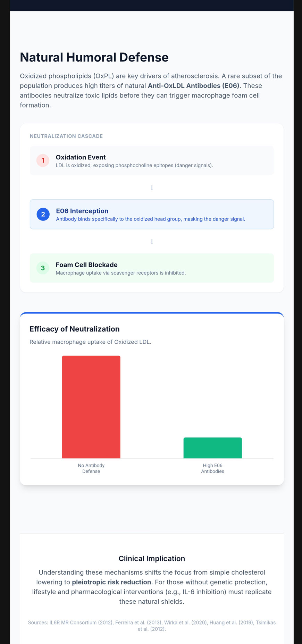Screen dimensions: 302x644
Task: Click the No Antibody Defense axis label
Action: [x=91, y=468]
